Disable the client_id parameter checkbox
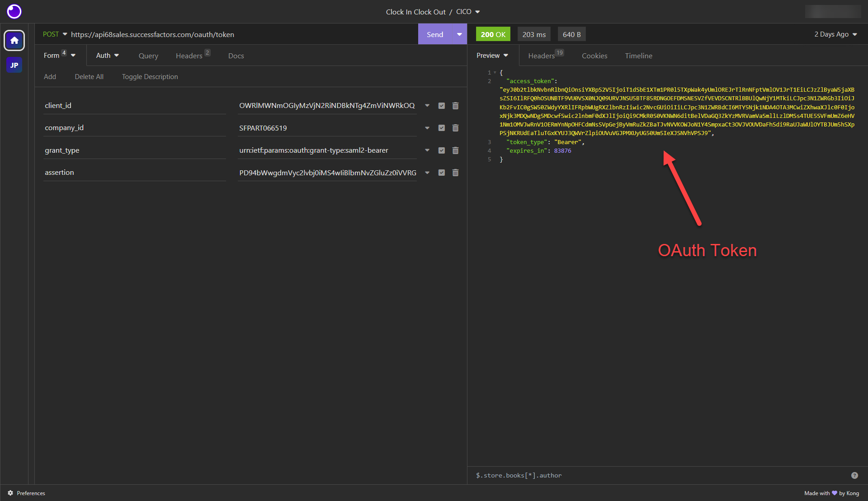This screenshot has width=868, height=501. click(442, 106)
